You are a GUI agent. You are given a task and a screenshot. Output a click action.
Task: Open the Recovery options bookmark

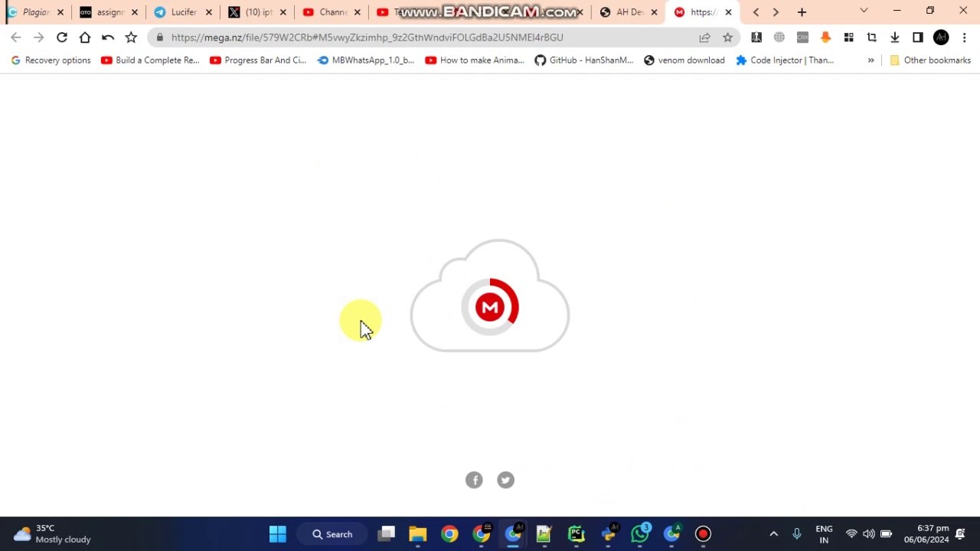(x=51, y=60)
